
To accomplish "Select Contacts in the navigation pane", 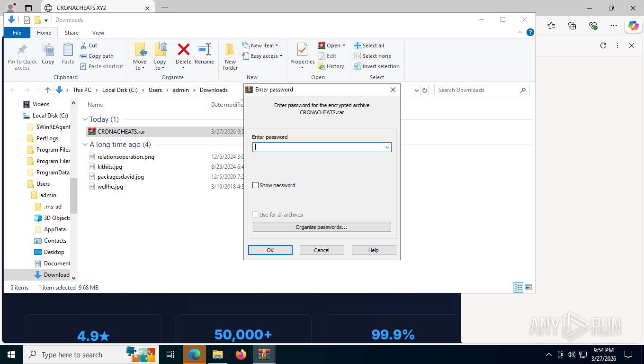I will (x=55, y=241).
